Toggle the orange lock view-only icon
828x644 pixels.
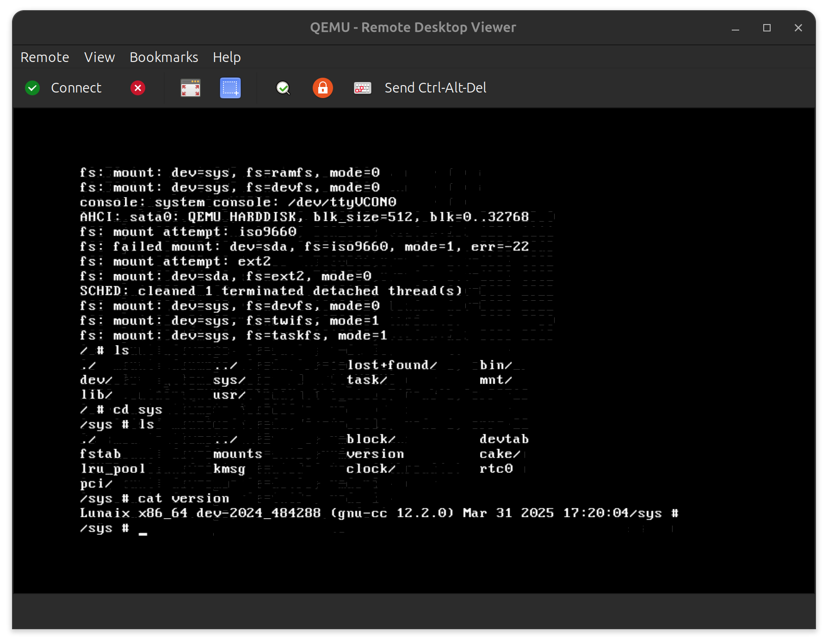(323, 88)
